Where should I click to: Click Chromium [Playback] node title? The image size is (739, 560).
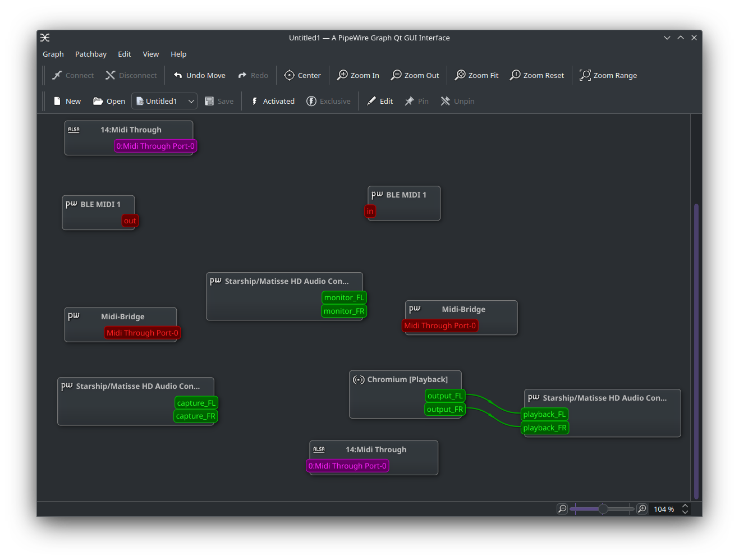pos(407,379)
